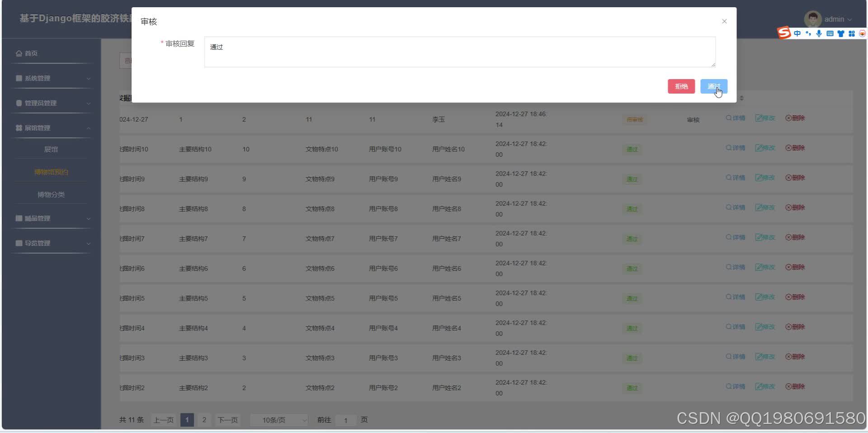The height and width of the screenshot is (433, 868).
Task: Close the 审核 dialog with X
Action: (724, 21)
